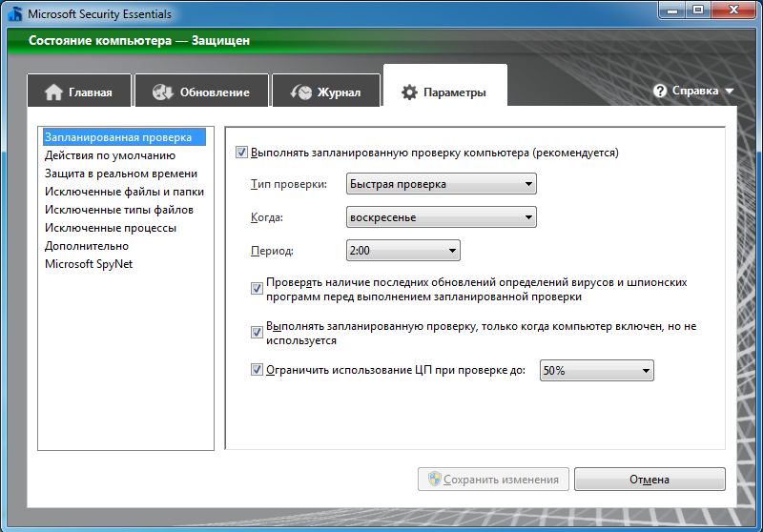
Task: Select Microsoft SpyNet in the list
Action: coord(89,263)
